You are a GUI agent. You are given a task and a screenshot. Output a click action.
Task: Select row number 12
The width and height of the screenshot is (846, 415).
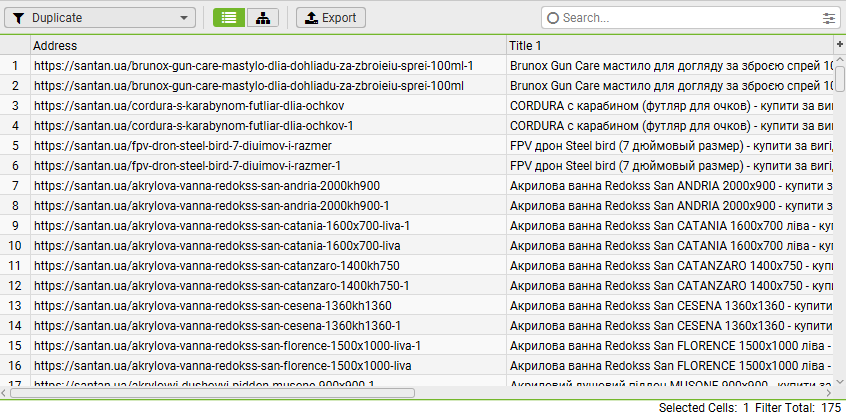[15, 285]
